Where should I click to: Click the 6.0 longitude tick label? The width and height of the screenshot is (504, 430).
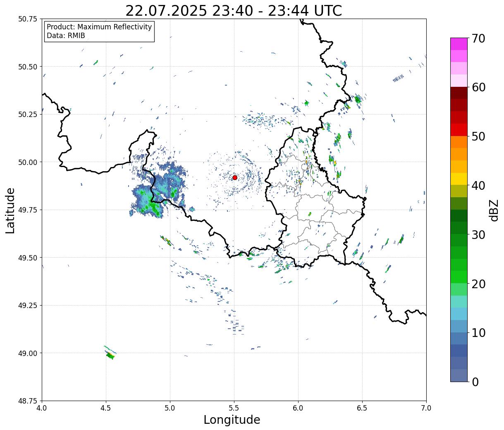point(298,408)
